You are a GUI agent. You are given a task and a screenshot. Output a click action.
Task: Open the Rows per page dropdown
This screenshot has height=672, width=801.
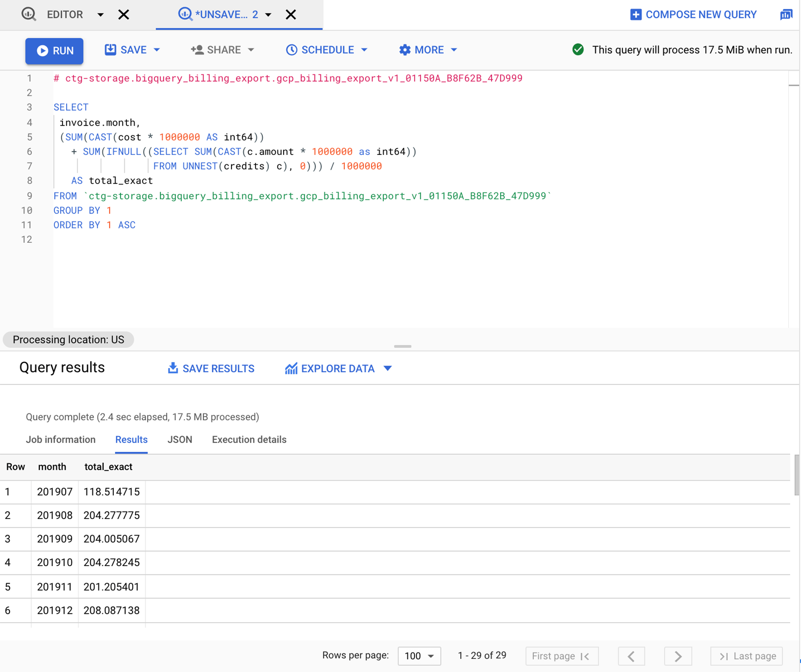pyautogui.click(x=418, y=656)
